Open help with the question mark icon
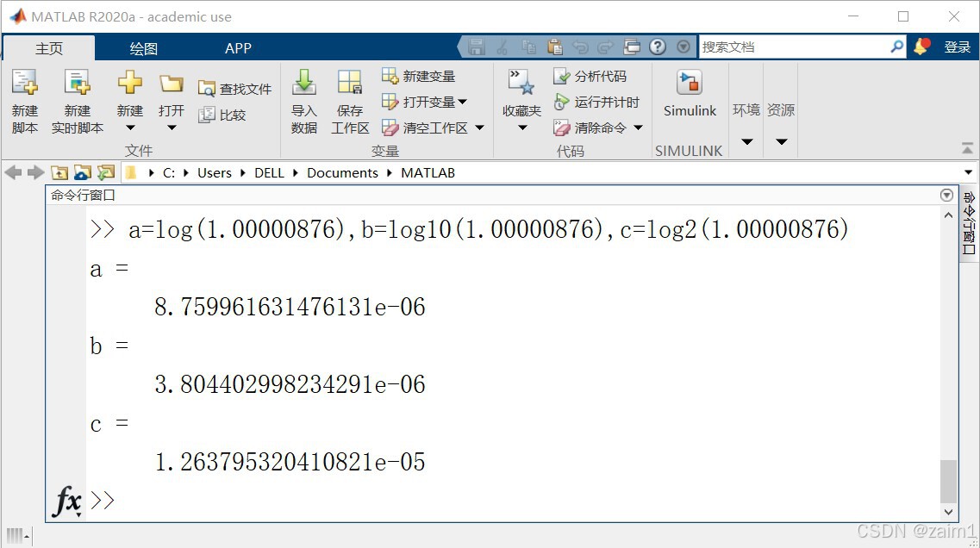Image resolution: width=980 pixels, height=548 pixels. click(658, 47)
